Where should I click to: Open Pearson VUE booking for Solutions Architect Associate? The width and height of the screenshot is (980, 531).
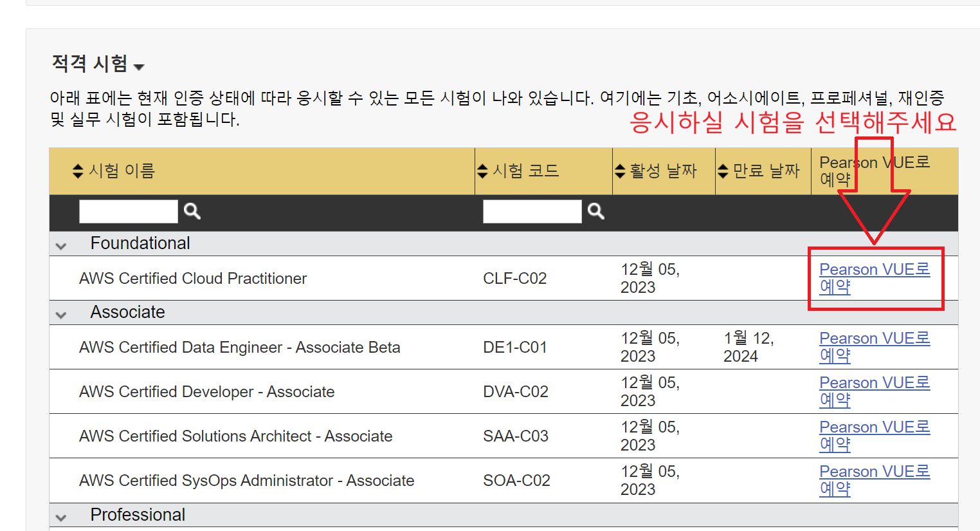[875, 436]
